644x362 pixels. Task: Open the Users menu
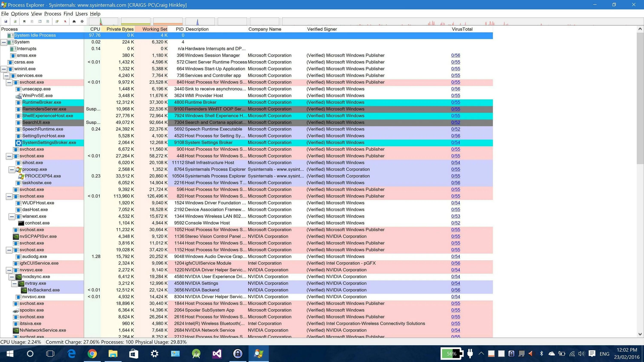point(81,14)
